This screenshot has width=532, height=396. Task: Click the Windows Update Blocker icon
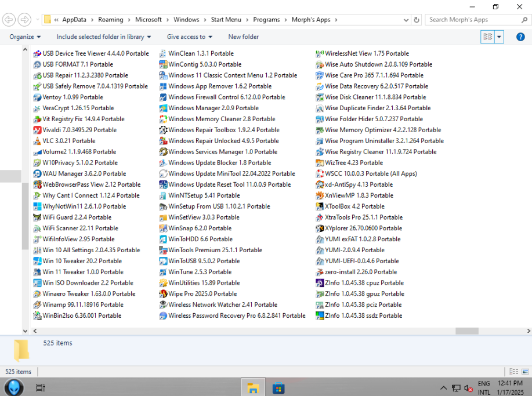click(x=163, y=163)
